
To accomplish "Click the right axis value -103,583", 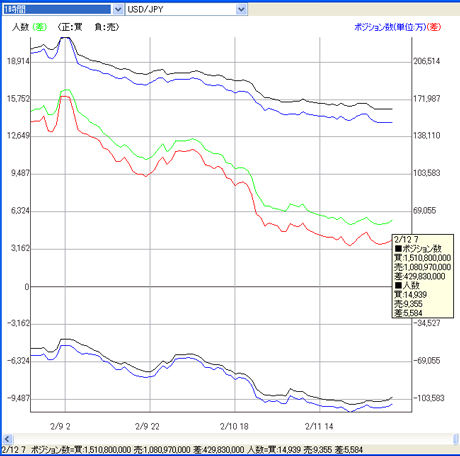I will pyautogui.click(x=429, y=398).
